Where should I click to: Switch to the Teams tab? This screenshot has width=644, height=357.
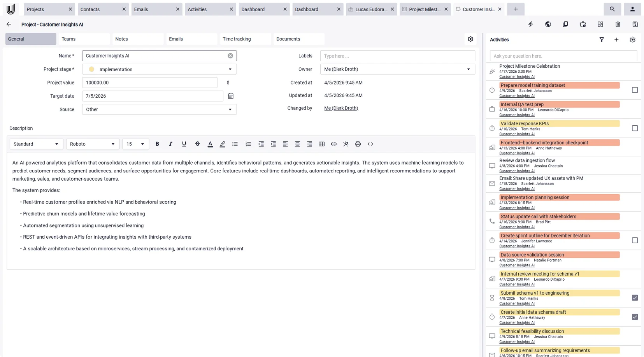point(84,39)
